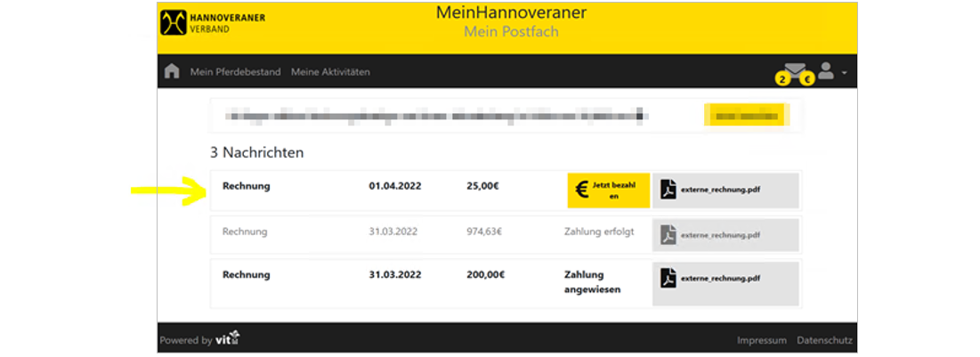The image size is (980, 357).
Task: Open the Datenschutz footer link
Action: pos(824,341)
